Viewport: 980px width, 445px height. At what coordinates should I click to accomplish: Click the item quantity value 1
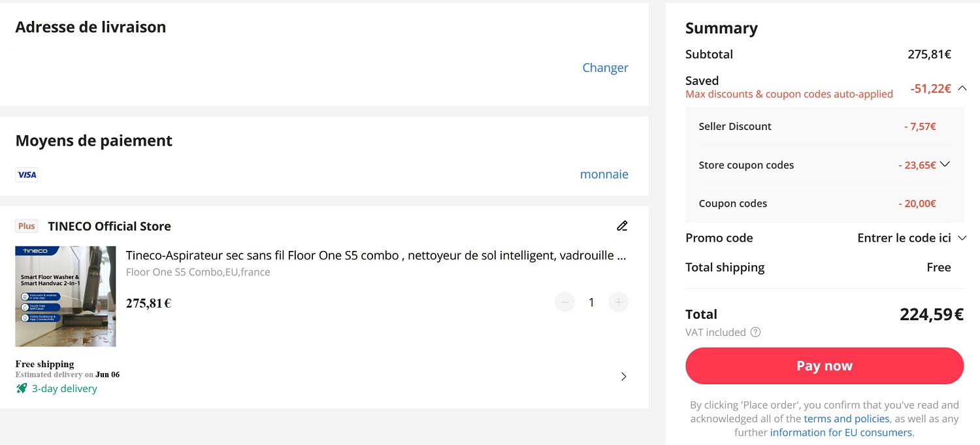pyautogui.click(x=591, y=302)
